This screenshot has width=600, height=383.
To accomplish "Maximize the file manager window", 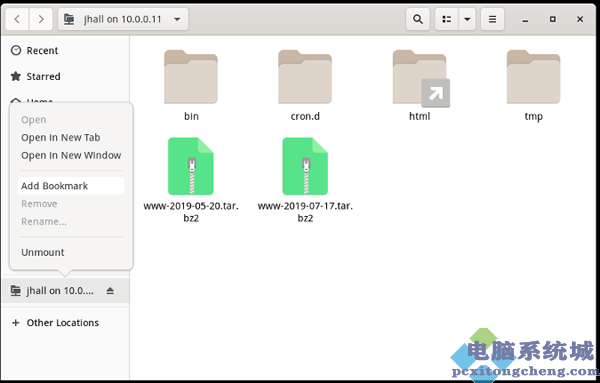I will pyautogui.click(x=553, y=19).
